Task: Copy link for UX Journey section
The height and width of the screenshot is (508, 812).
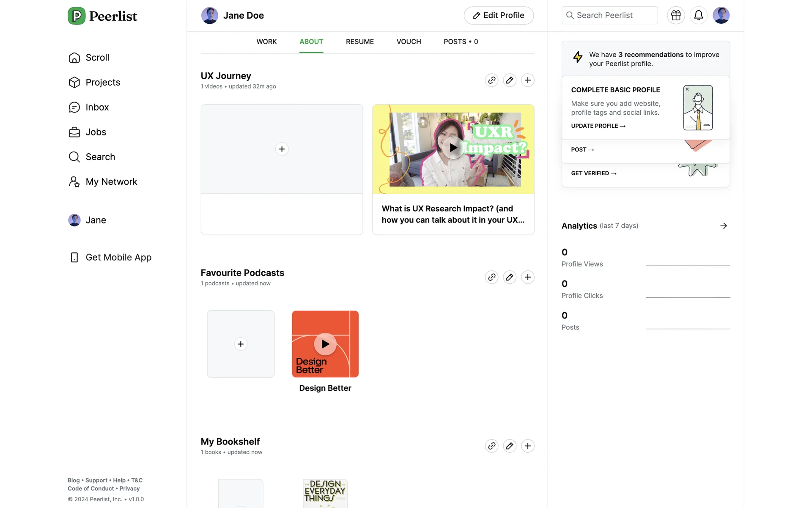Action: [x=491, y=80]
